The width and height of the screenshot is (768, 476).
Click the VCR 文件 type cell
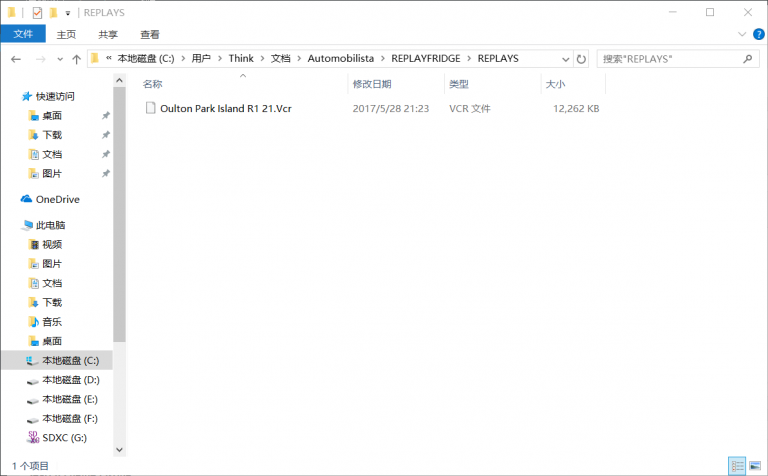(470, 109)
